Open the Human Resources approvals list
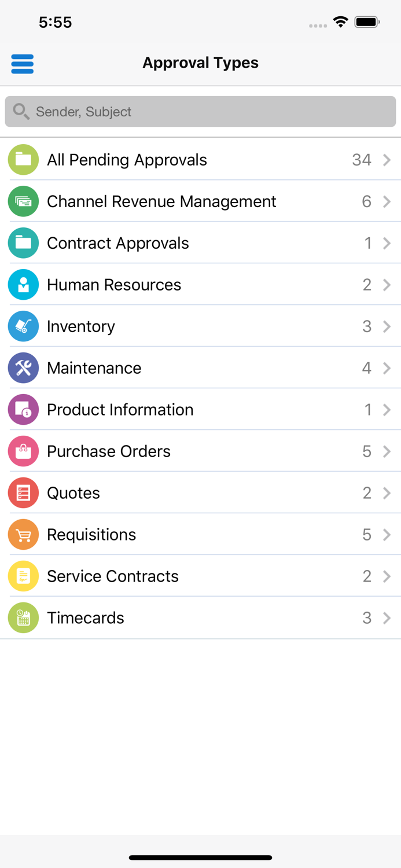The height and width of the screenshot is (868, 401). (200, 284)
